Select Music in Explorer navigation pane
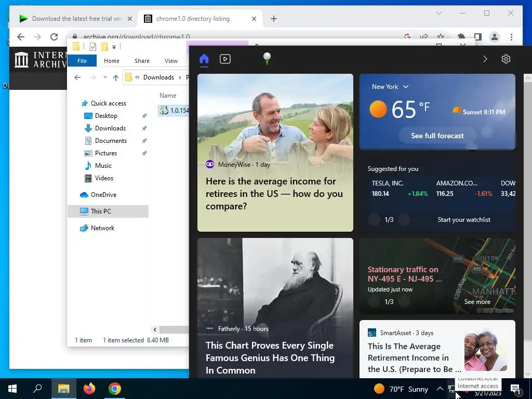 [103, 166]
